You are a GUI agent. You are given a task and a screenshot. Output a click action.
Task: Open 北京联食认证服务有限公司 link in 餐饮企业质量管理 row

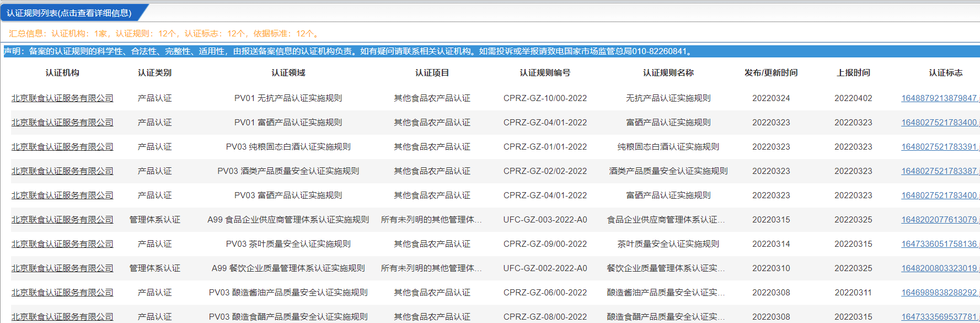point(62,268)
